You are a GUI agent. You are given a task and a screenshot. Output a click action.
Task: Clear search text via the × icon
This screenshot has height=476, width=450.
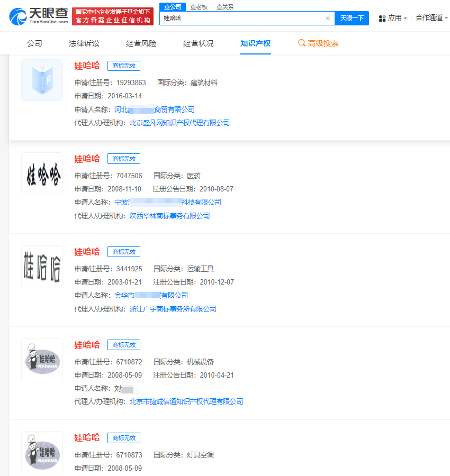[x=327, y=17]
